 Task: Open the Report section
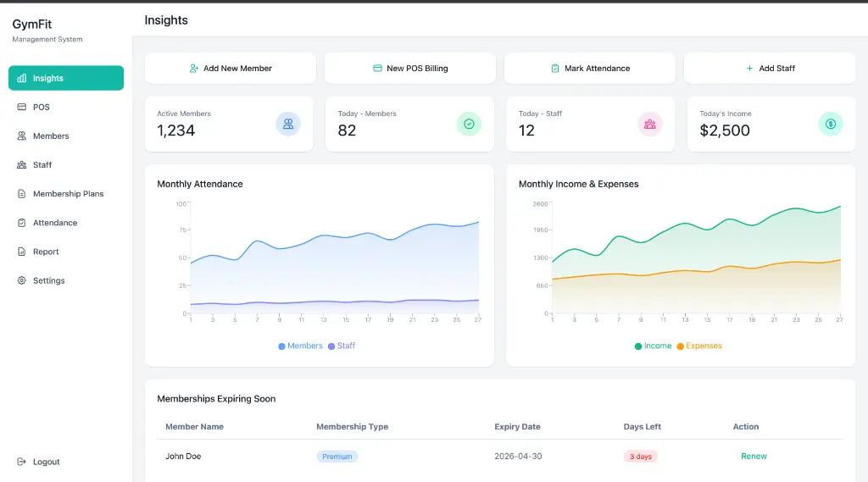coord(66,252)
